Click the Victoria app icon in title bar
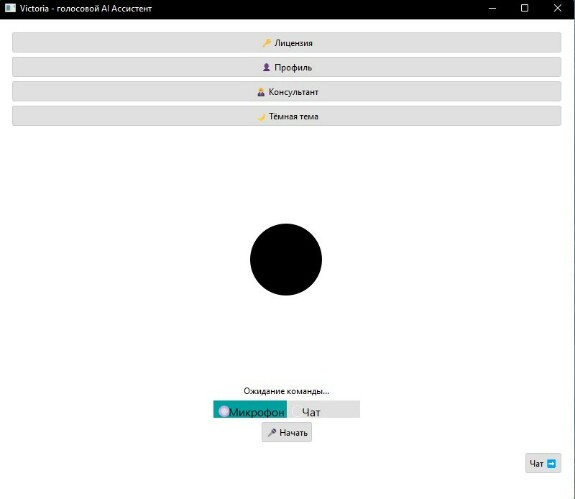This screenshot has height=499, width=575. [10, 8]
